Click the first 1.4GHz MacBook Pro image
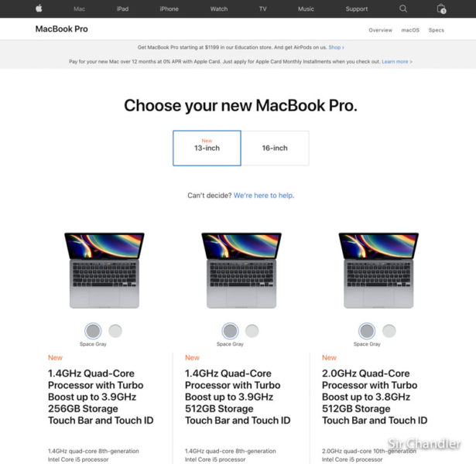This screenshot has width=476, height=464. point(104,270)
